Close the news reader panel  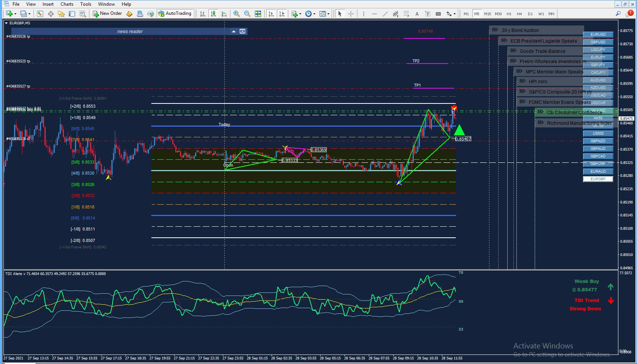(x=242, y=31)
